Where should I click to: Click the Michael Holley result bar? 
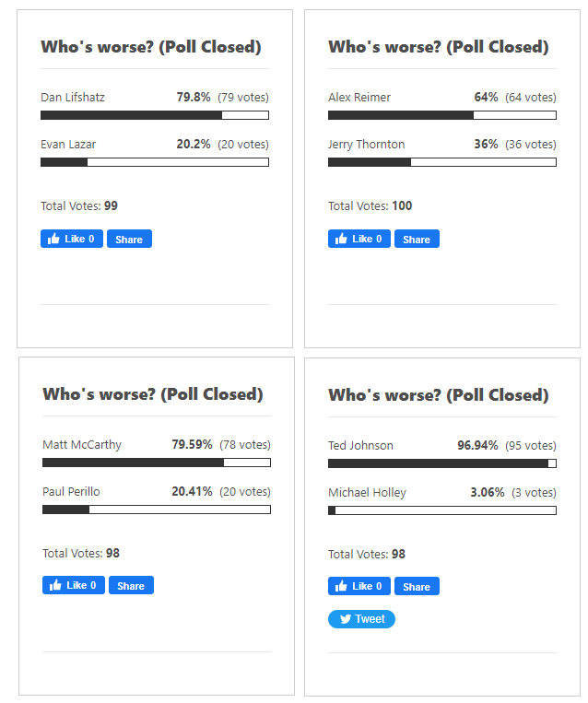(x=442, y=510)
